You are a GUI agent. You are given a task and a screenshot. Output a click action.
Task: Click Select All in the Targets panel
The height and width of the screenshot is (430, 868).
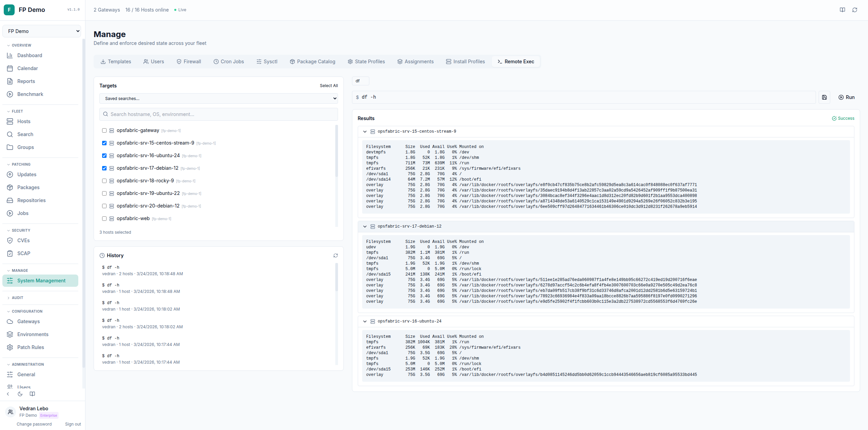tap(328, 86)
